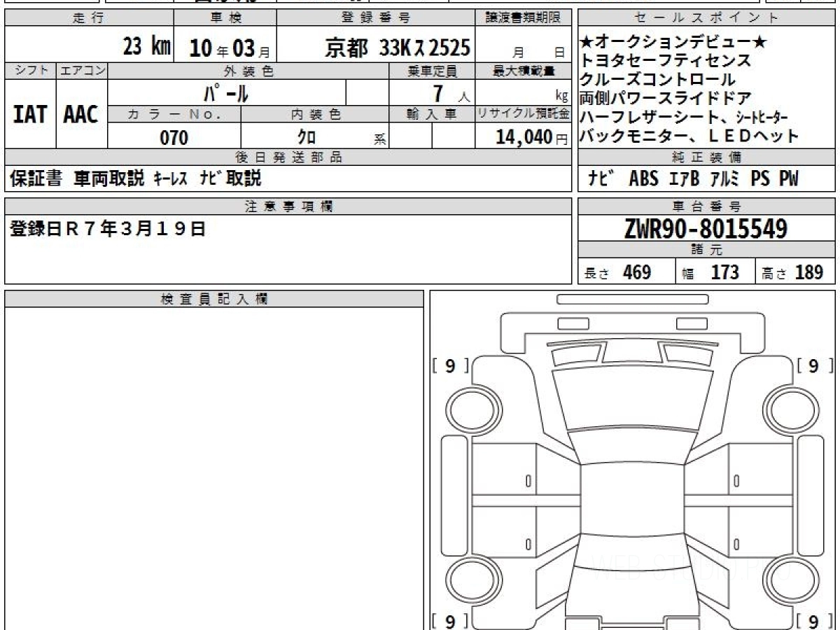This screenshot has width=840, height=630.
Task: Select the interior color value クロ
Action: tap(307, 137)
